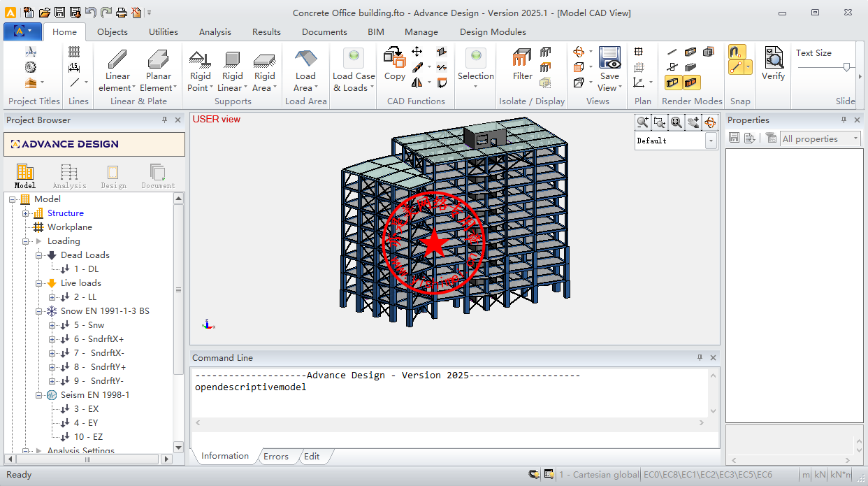Open the Design Modules ribbon tab
Viewport: 868px width, 486px height.
pyautogui.click(x=493, y=31)
